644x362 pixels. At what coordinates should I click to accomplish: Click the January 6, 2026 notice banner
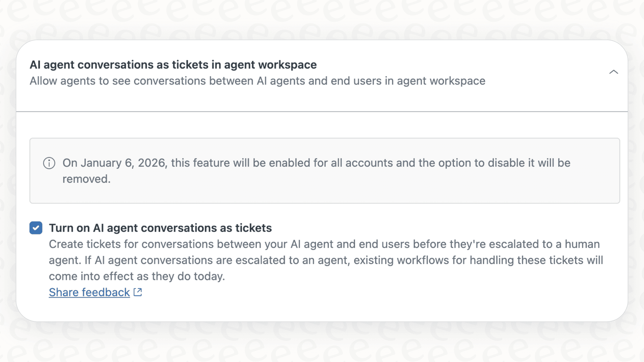(324, 170)
